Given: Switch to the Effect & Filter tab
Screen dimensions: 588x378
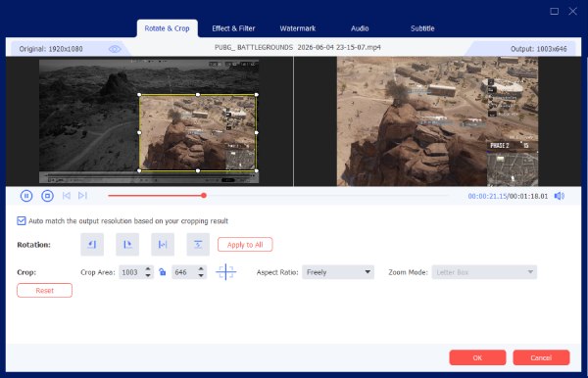Looking at the screenshot, I should 233,28.
